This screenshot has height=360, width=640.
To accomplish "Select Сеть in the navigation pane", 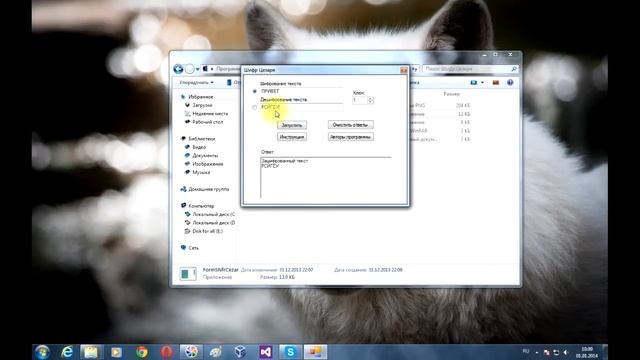I will pos(193,248).
